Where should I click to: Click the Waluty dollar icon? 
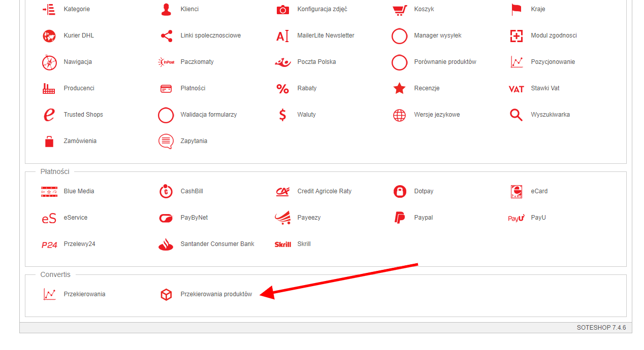pos(283,115)
